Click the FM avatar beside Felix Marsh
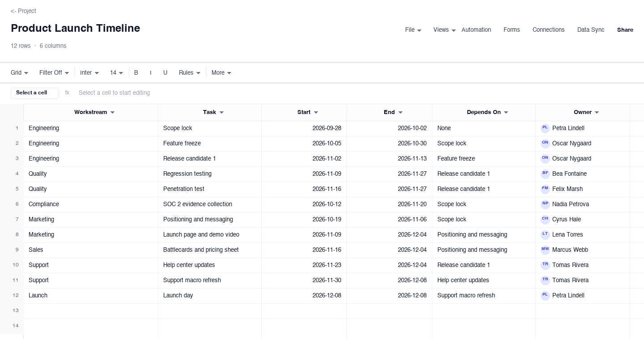 545,189
